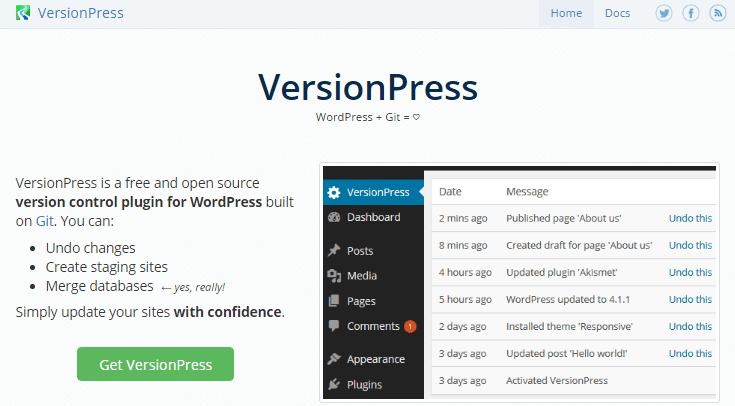Follow the Git link in the description
The height and width of the screenshot is (406, 735).
pos(45,221)
